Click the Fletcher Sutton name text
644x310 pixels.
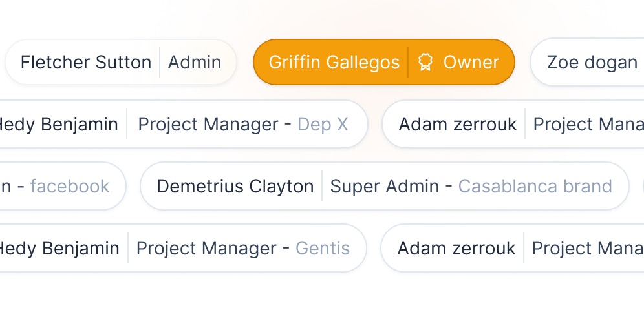click(86, 63)
